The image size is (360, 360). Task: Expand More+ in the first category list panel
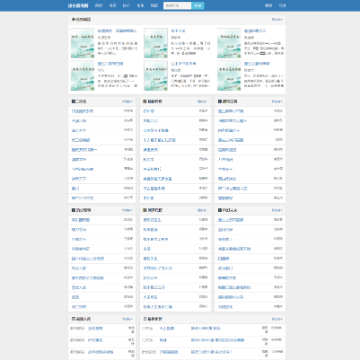[x=127, y=101]
